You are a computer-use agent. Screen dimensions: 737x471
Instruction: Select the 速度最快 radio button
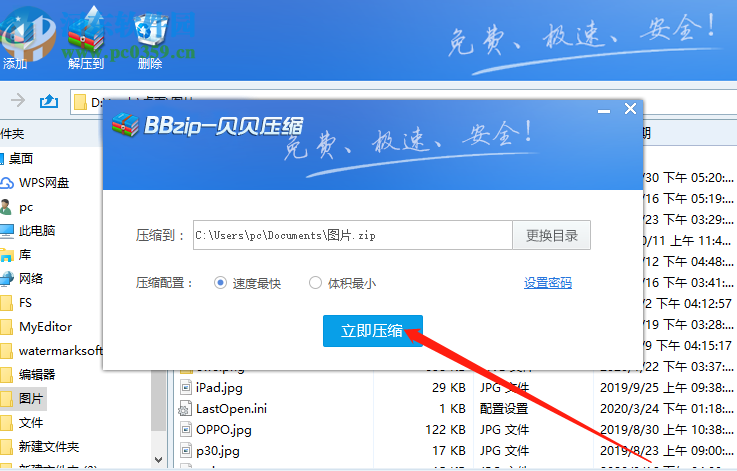(220, 283)
